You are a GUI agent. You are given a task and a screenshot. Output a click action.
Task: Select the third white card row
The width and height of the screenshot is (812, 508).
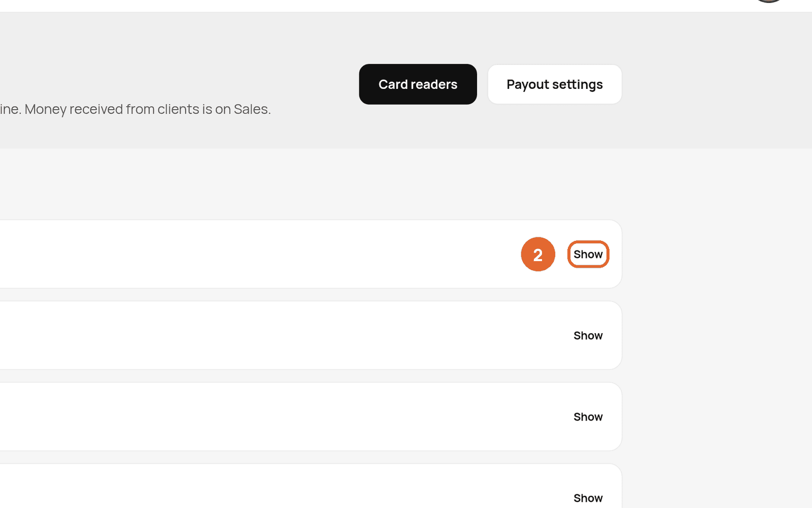point(311,417)
